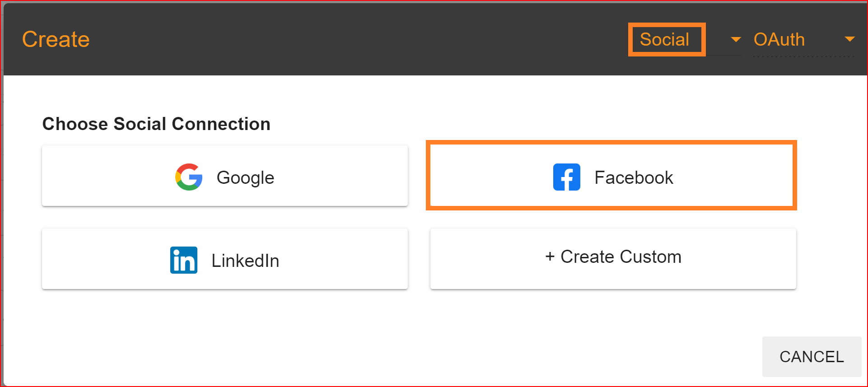Choose the LinkedIn social connection card
This screenshot has width=868, height=387.
[225, 259]
